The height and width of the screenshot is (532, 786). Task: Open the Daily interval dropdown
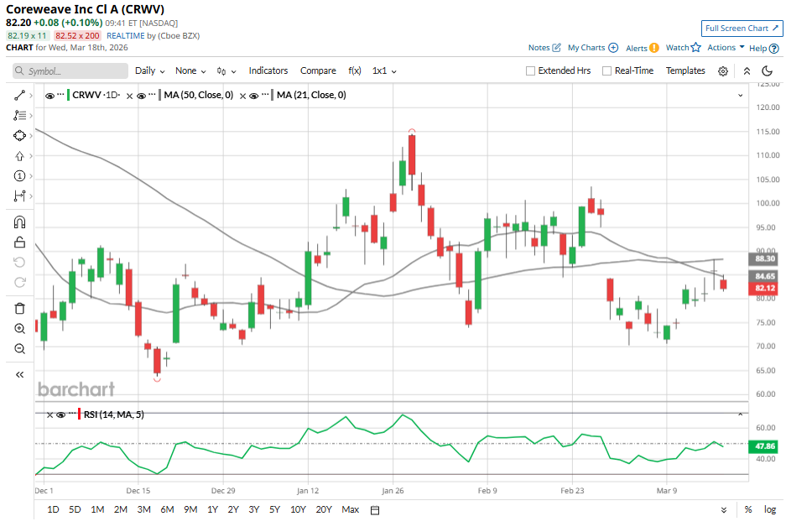coord(149,71)
